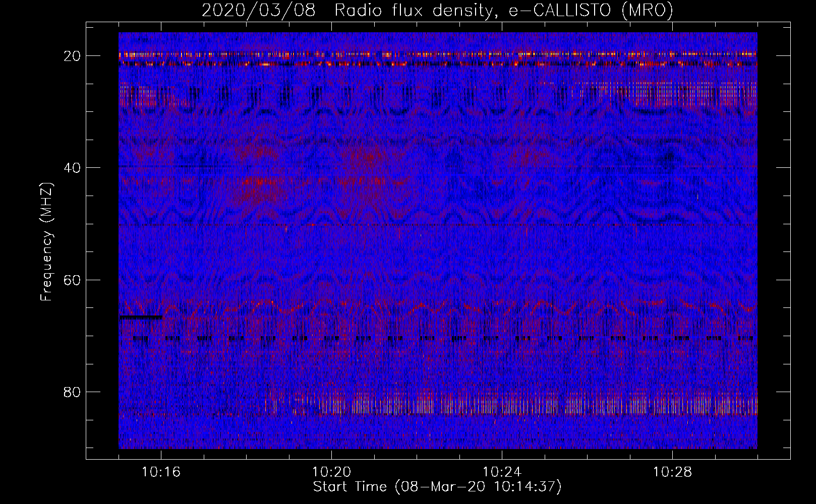Click the "Start Time (08-Mar-20 10:14:37)" label
816x504 pixels.
click(x=437, y=487)
